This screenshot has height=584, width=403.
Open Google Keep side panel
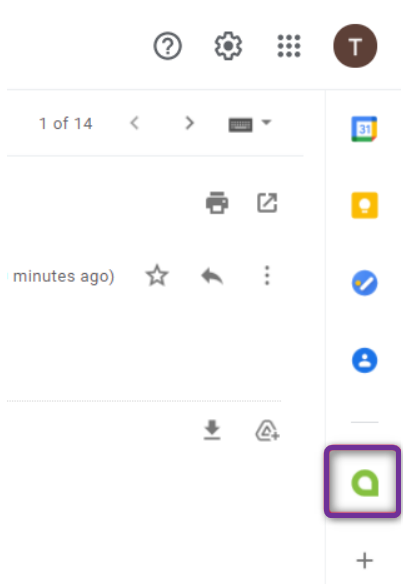pos(365,205)
